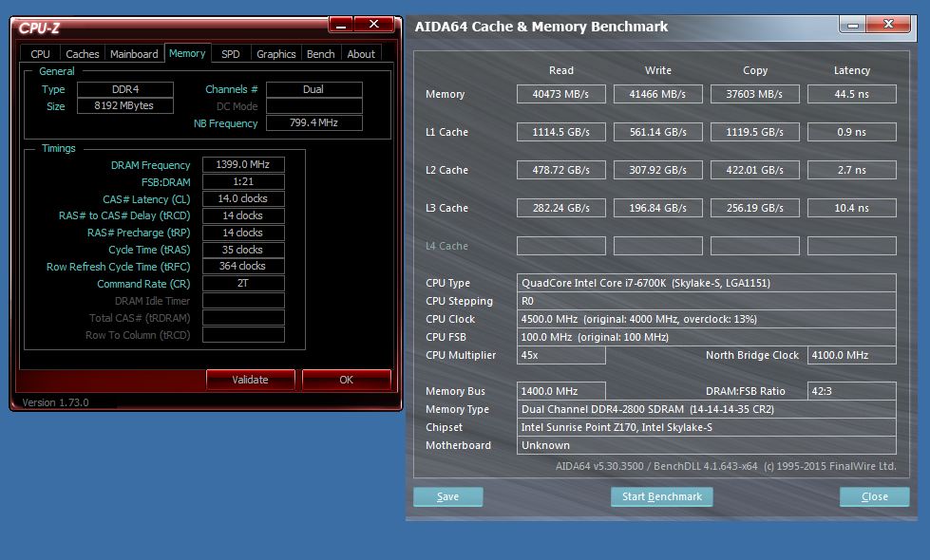Image resolution: width=930 pixels, height=560 pixels.
Task: Click the L3 Cache latency 10.4 ns
Action: point(852,208)
